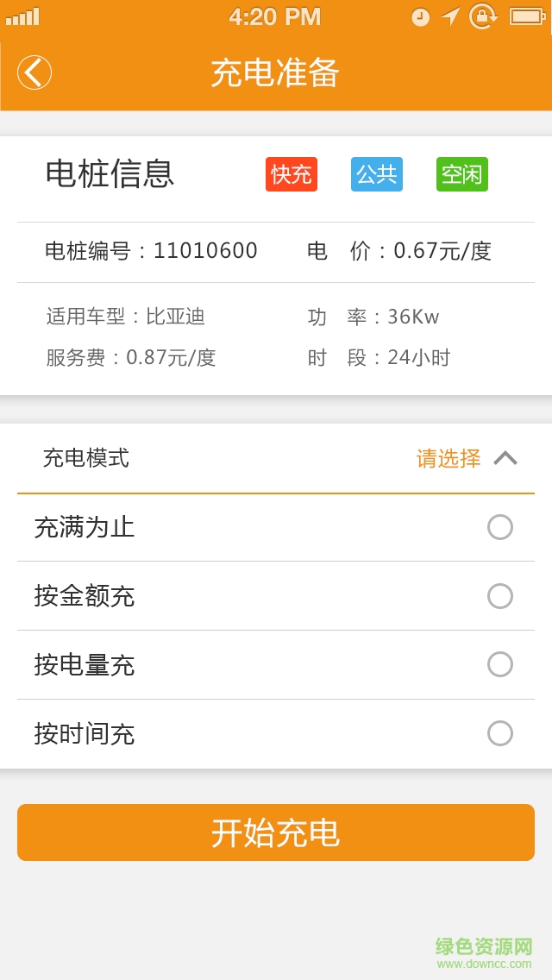Open the 请选择 mode selector

point(448,459)
